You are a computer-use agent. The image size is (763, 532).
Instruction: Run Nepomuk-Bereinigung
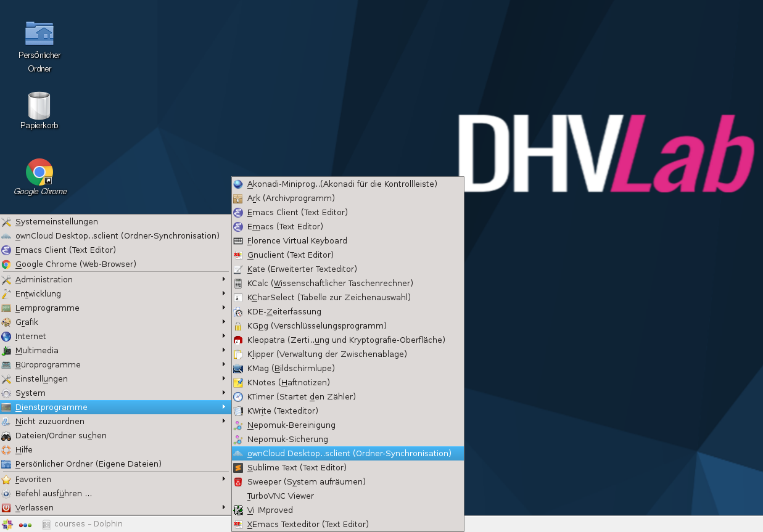pos(348,425)
